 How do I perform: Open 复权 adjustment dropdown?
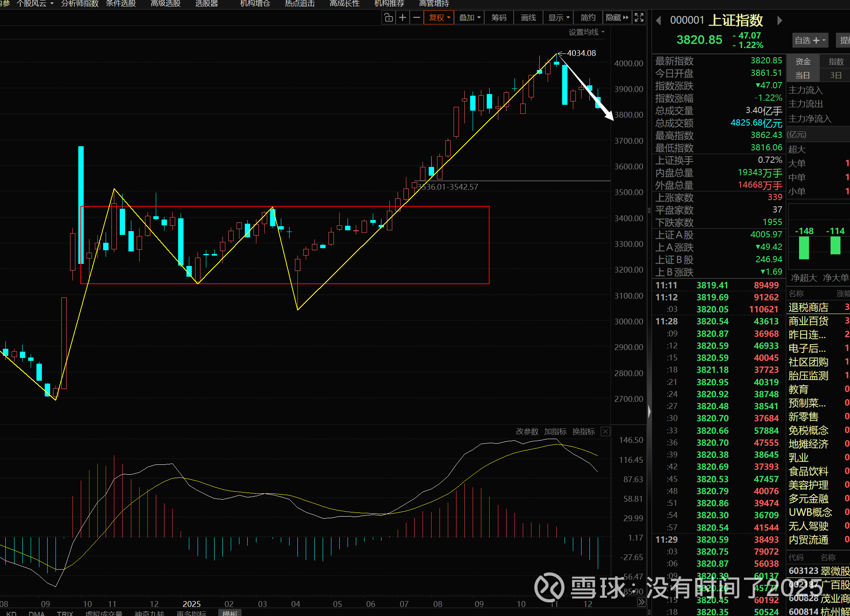pos(439,18)
